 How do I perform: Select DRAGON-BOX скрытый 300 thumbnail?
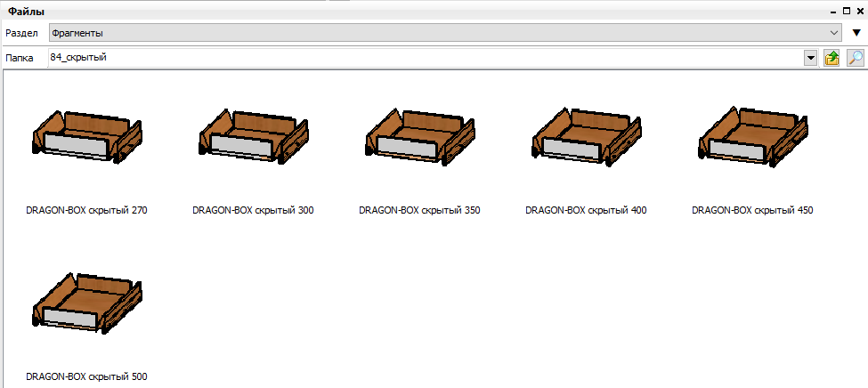(253, 137)
